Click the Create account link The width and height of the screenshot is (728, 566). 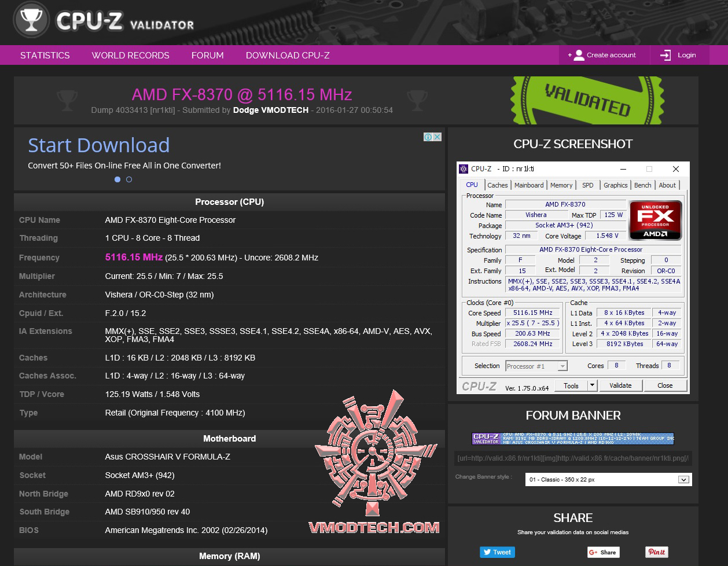611,56
